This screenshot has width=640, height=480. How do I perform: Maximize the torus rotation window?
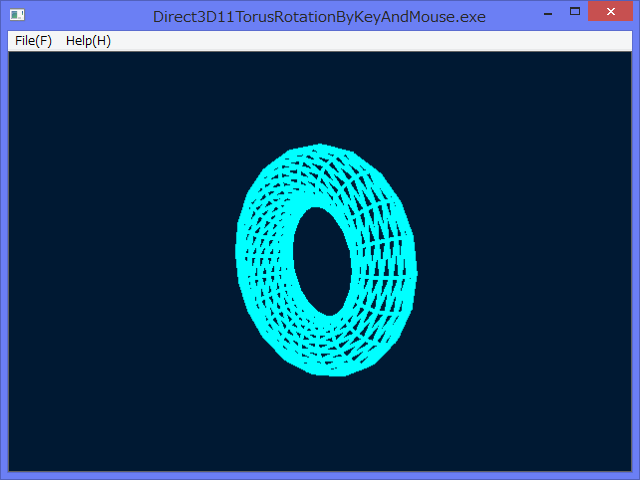coord(575,11)
